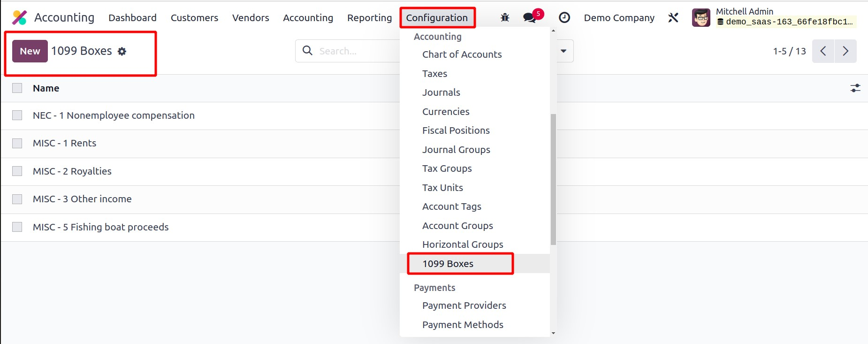Viewport: 868px width, 344px height.
Task: Open the debug bug icon menu
Action: tap(505, 18)
